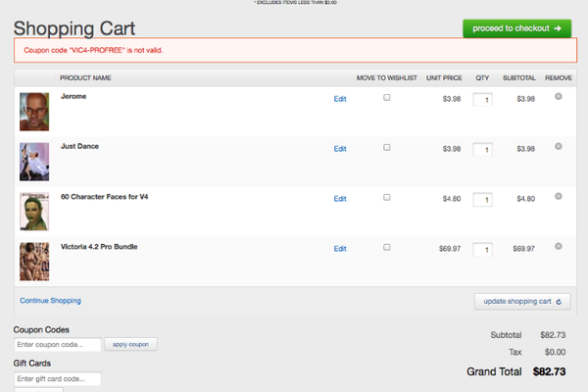This screenshot has width=588, height=392.
Task: Open the Jerome product thumbnail
Action: pyautogui.click(x=34, y=111)
